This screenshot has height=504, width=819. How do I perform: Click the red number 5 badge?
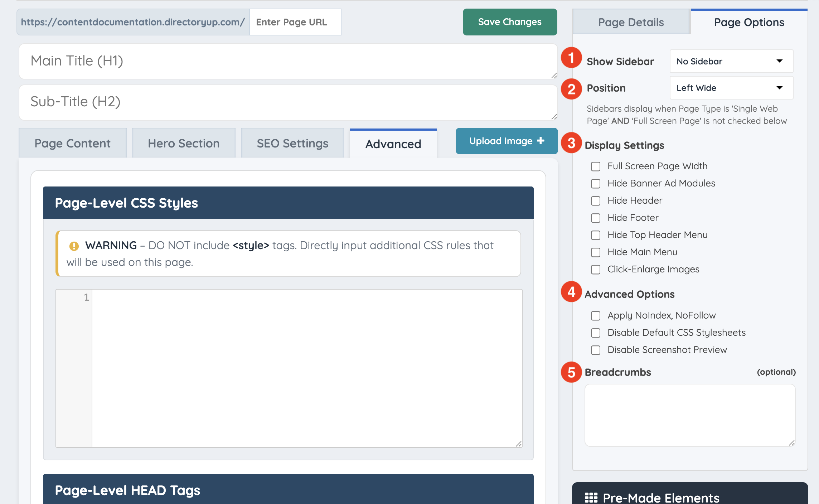[571, 372]
